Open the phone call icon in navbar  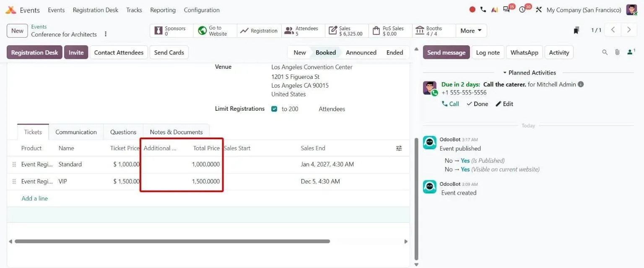click(483, 10)
